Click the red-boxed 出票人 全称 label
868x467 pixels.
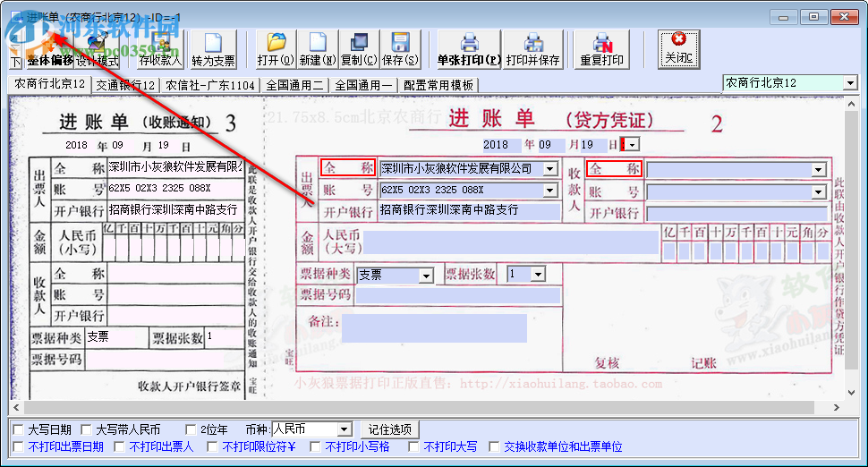[347, 167]
